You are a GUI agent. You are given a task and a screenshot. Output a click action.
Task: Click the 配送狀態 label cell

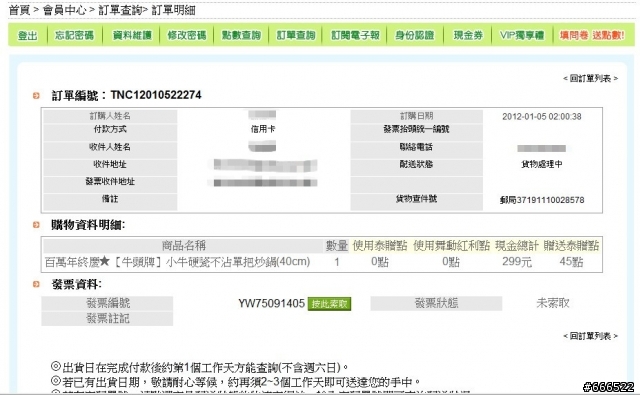click(x=416, y=166)
